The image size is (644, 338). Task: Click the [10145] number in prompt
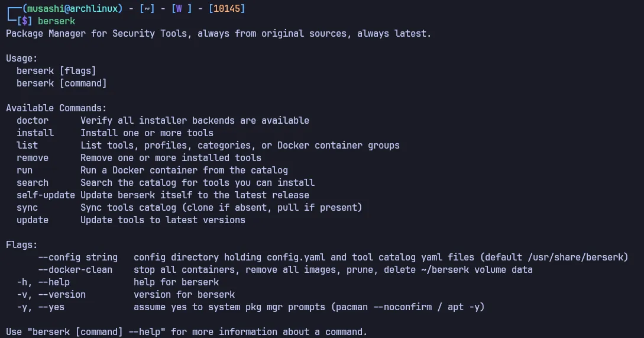point(226,9)
